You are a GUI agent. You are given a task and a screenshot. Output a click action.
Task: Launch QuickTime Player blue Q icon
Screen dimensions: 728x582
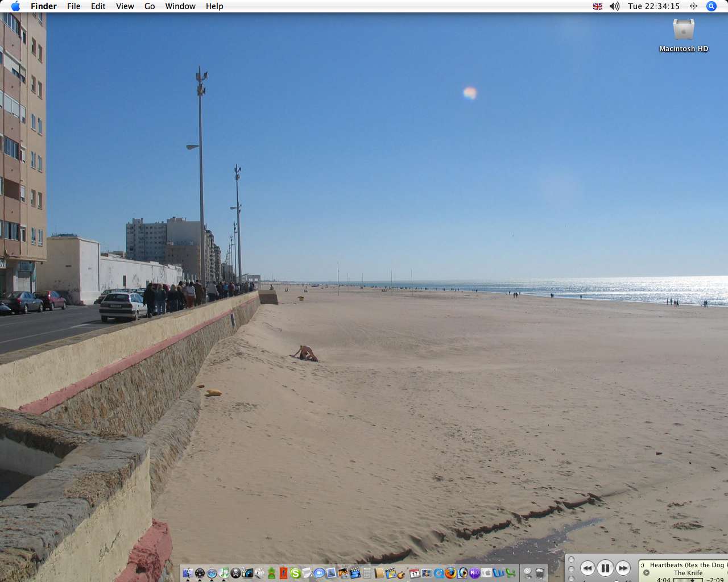[438, 573]
